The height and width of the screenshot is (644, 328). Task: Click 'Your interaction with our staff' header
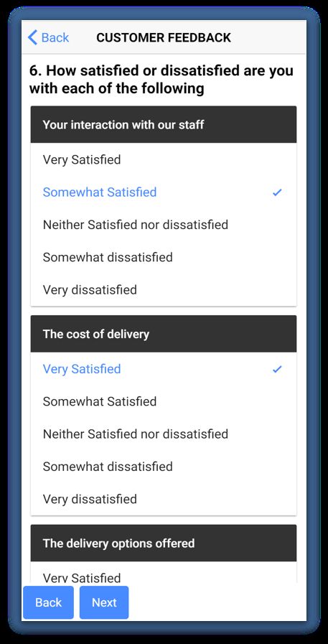point(164,124)
